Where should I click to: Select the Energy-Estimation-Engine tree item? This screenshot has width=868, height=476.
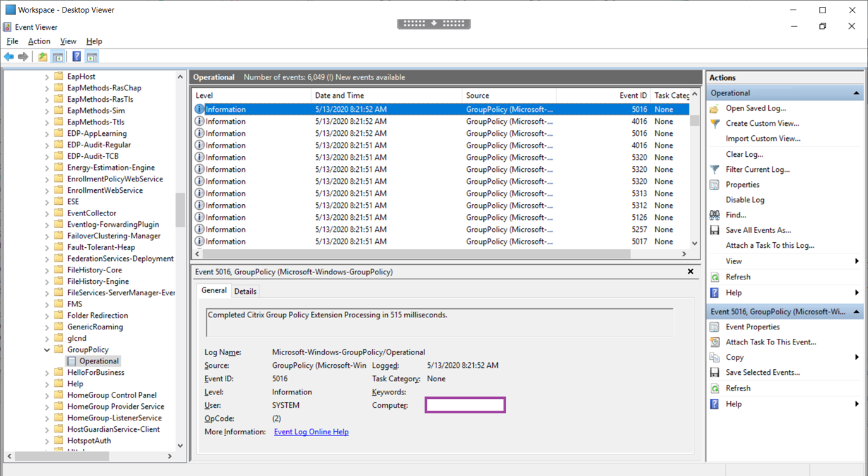click(x=111, y=168)
